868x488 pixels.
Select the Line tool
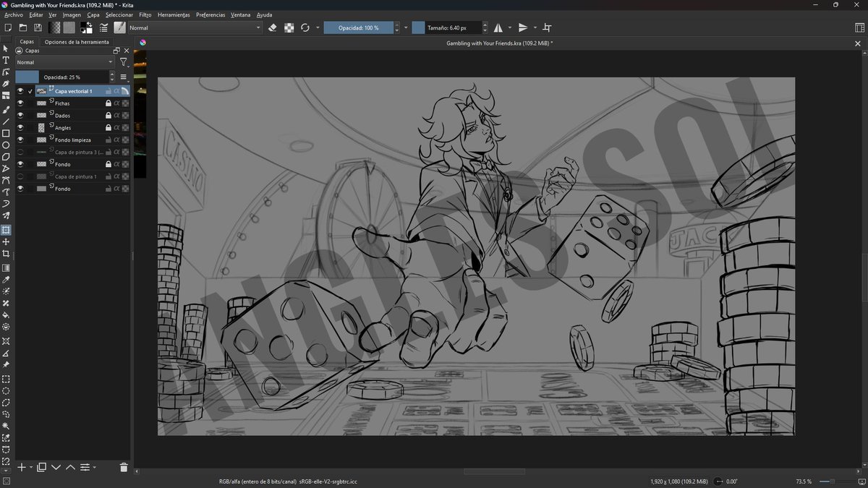point(6,121)
